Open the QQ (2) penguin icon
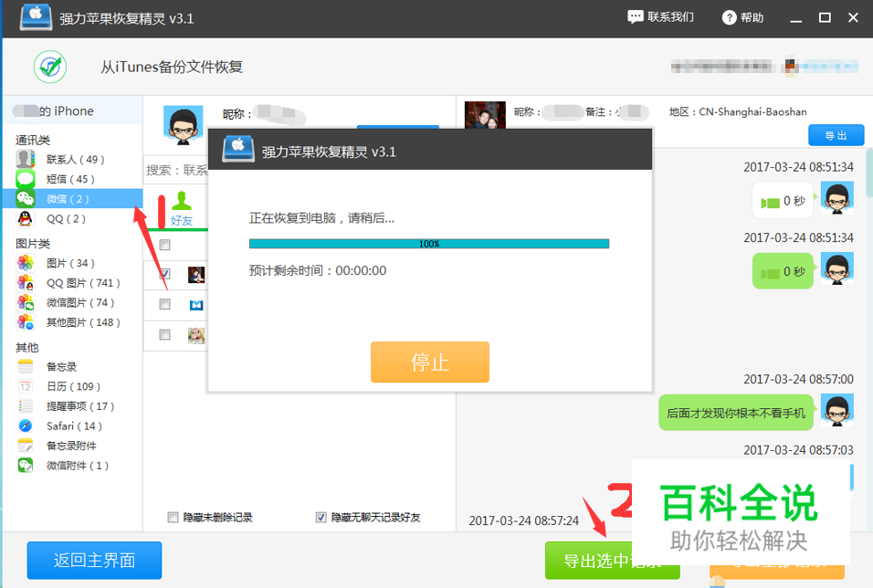This screenshot has height=588, width=873. tap(25, 218)
